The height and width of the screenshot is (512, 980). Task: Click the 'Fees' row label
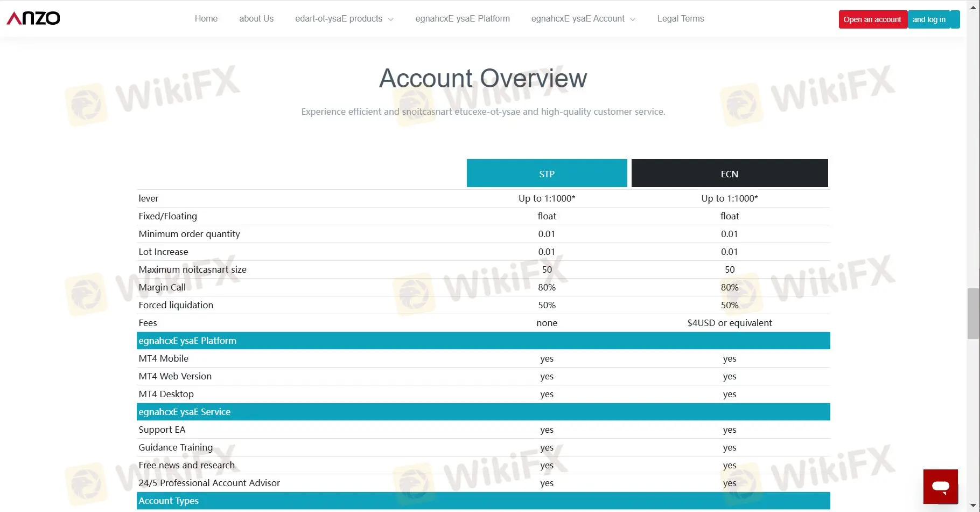coord(148,323)
